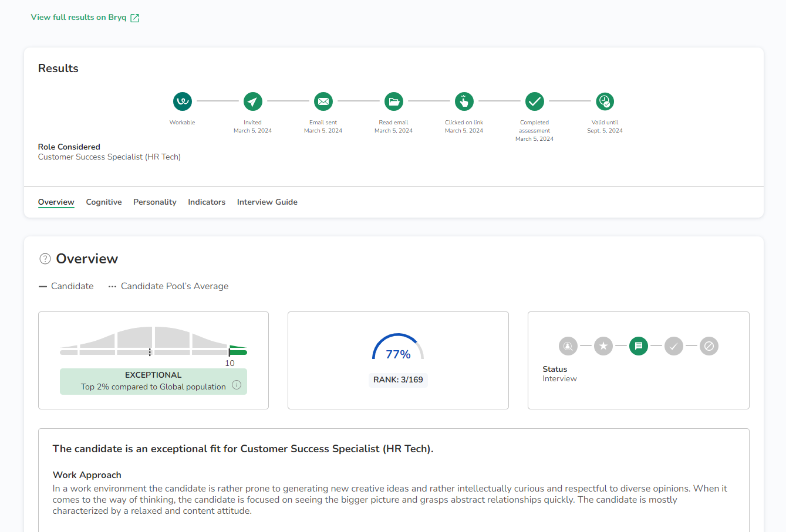The width and height of the screenshot is (786, 532).
Task: Select the star status stage icon
Action: [603, 346]
